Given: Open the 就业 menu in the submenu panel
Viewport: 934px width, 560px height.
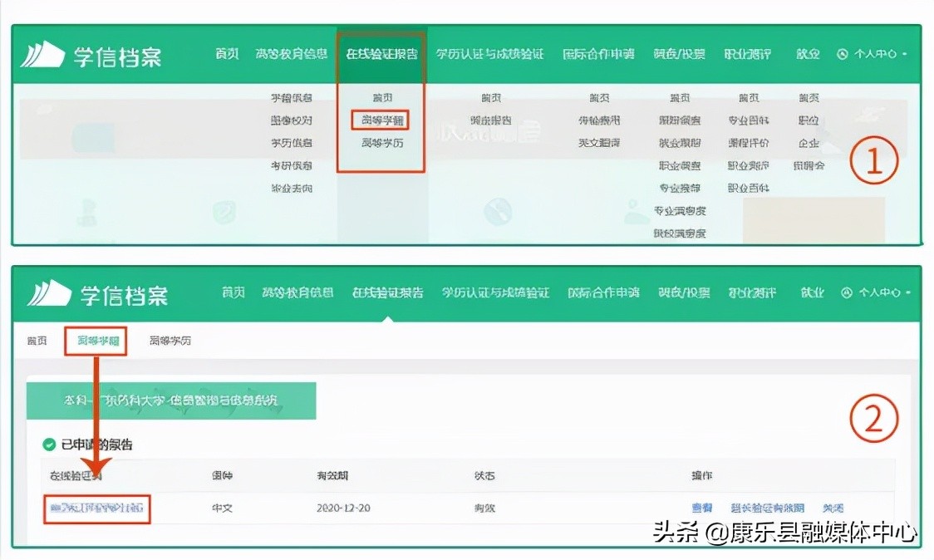Looking at the screenshot, I should tap(809, 54).
